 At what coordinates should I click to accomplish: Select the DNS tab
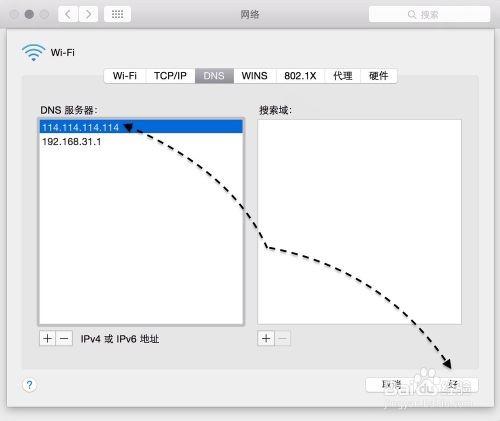pos(214,76)
